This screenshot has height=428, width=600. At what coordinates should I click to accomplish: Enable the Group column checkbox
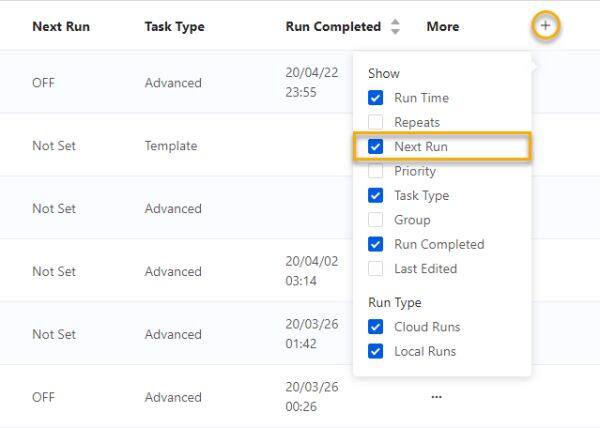(375, 220)
